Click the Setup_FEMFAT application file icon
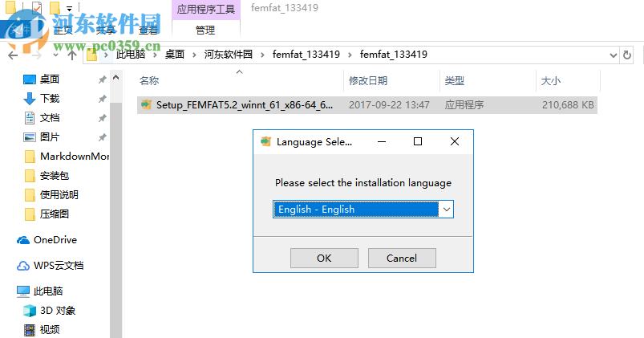This screenshot has width=644, height=338. click(146, 105)
